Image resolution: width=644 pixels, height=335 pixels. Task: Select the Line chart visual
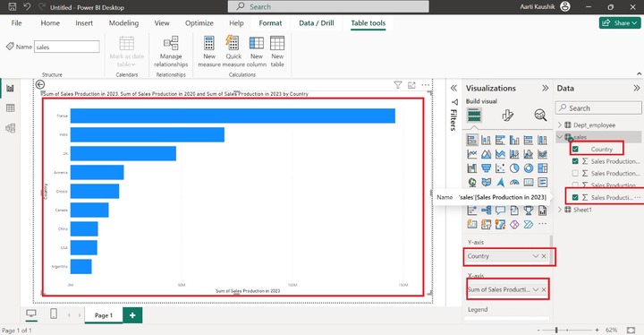pyautogui.click(x=472, y=154)
